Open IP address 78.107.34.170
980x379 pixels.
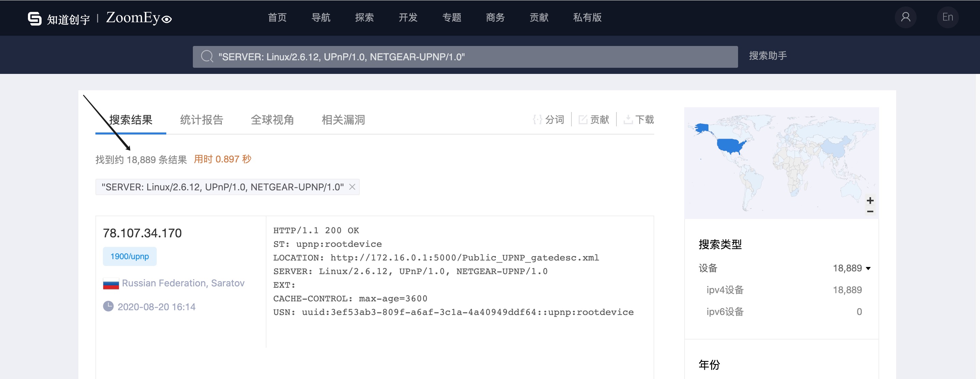(x=142, y=233)
